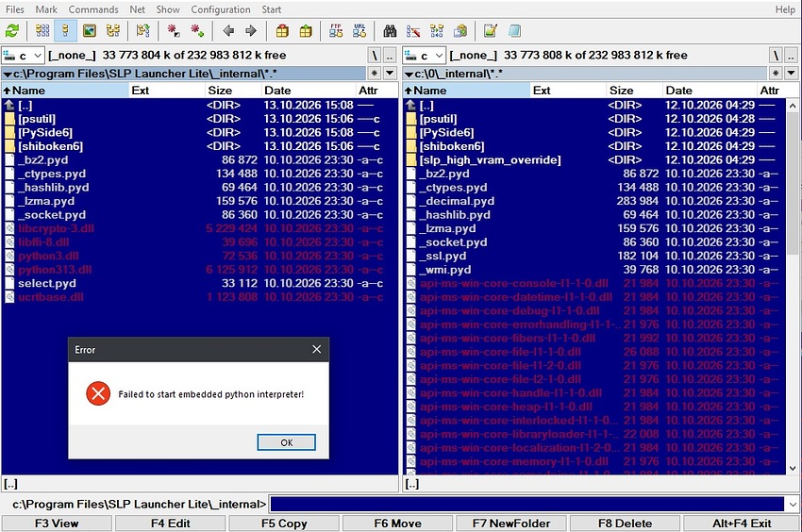Click the Pack files icon
Viewport: 802px width, 532px height.
pyautogui.click(x=282, y=31)
